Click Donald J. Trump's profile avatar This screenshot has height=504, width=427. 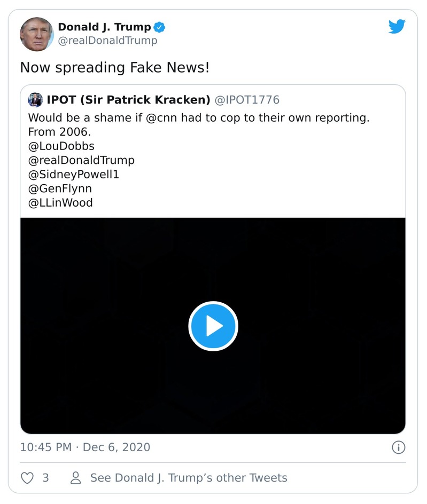(x=37, y=34)
